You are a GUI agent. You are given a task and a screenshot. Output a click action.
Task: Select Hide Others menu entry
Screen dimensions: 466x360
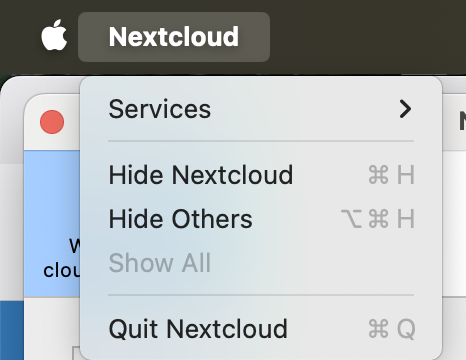click(x=261, y=219)
